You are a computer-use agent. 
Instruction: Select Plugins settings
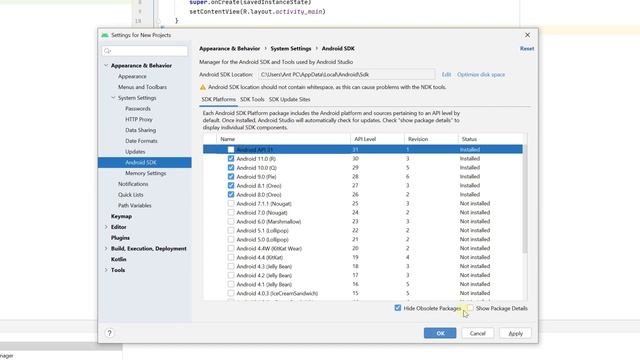click(x=120, y=238)
